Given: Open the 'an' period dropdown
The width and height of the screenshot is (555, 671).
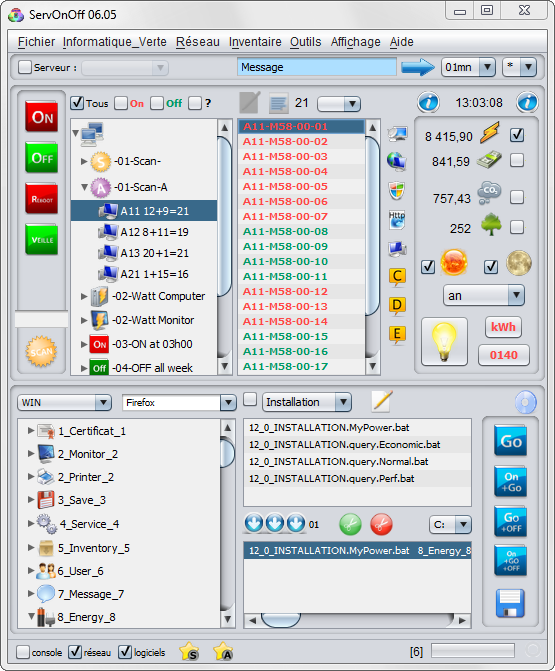Looking at the screenshot, I should point(484,295).
